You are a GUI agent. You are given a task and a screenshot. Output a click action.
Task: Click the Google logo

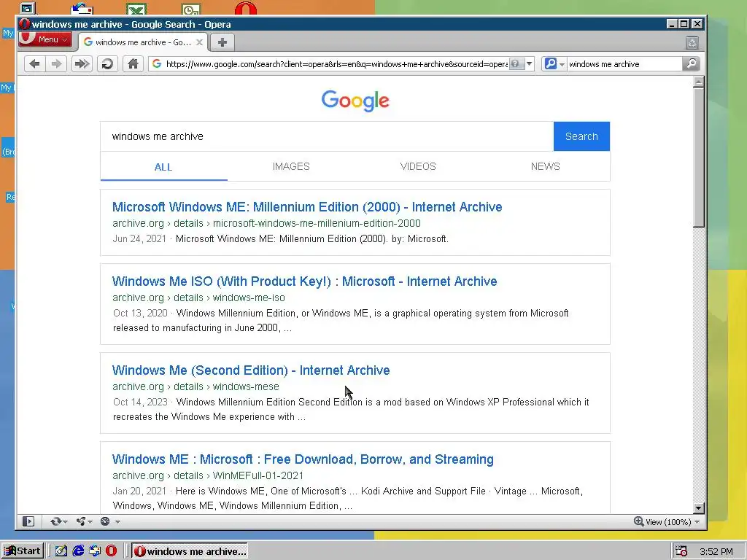coord(355,101)
